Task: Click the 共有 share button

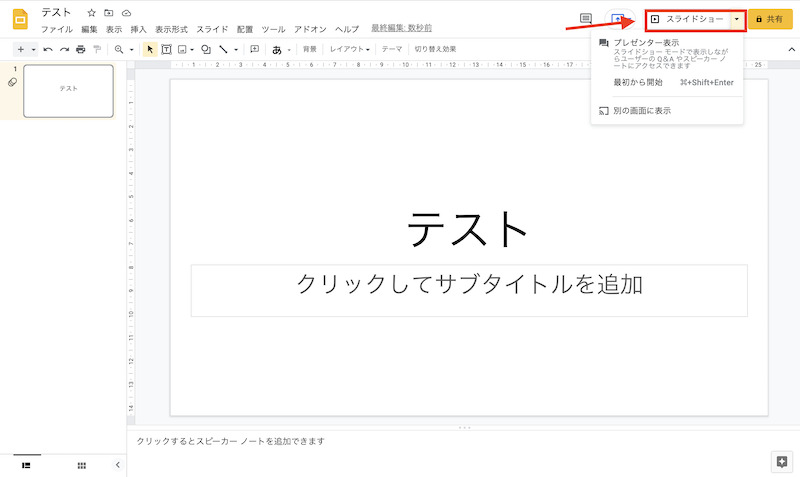Action: click(x=770, y=19)
